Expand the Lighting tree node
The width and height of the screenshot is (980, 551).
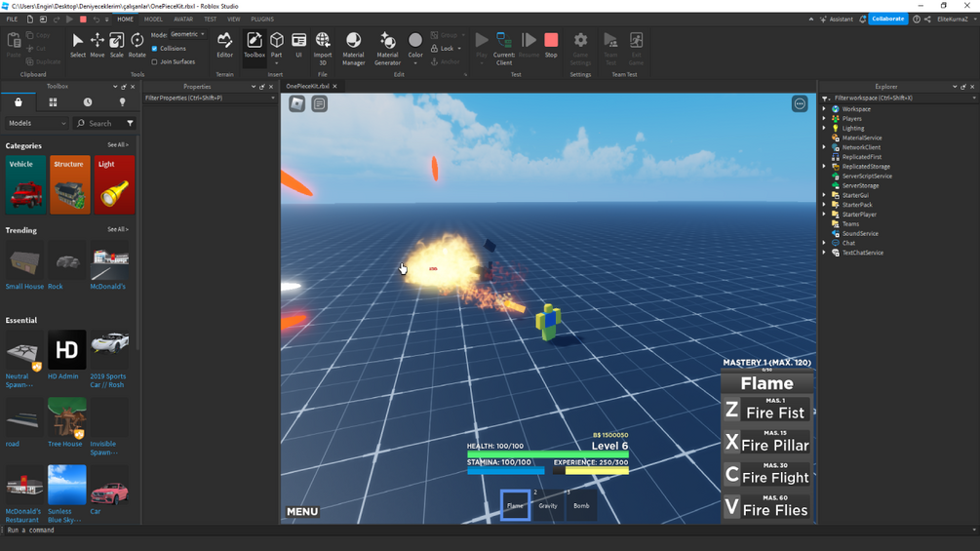tap(824, 128)
